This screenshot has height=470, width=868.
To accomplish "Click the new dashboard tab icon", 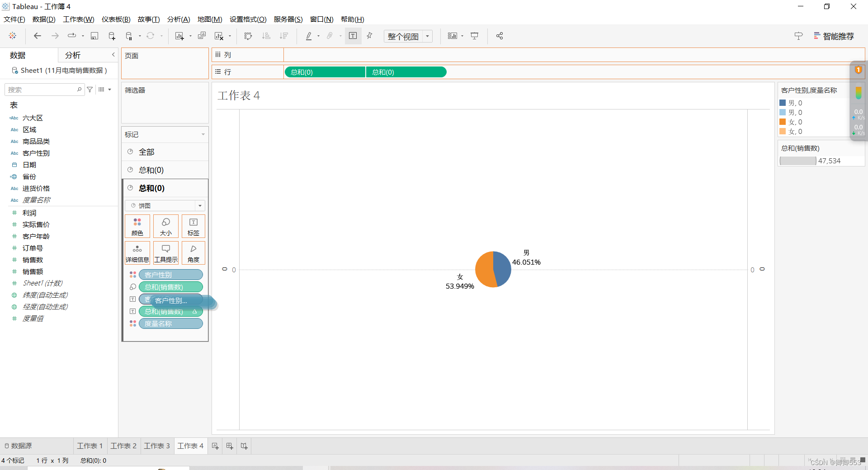I will coord(230,446).
